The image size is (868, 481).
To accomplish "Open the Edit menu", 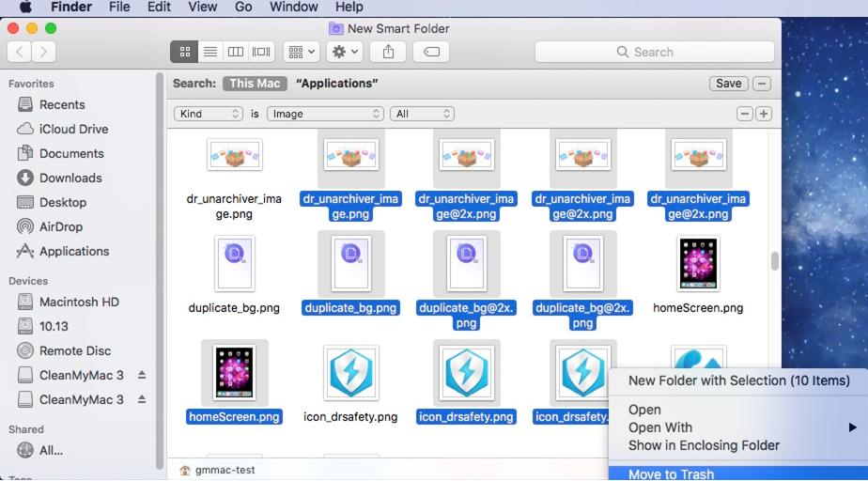I will click(x=159, y=8).
